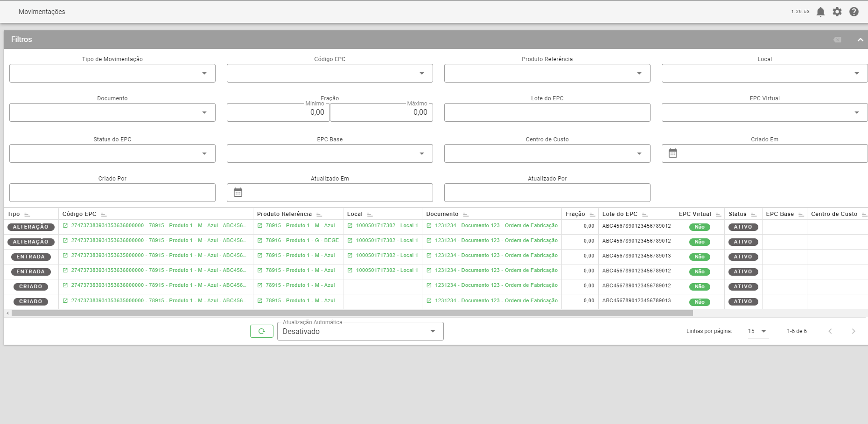Sort by Status column icon
The image size is (868, 424).
(754, 214)
